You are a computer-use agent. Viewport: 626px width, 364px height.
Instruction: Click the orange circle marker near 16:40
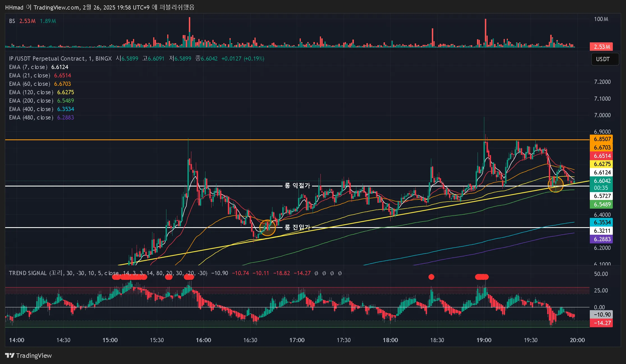coord(267,228)
